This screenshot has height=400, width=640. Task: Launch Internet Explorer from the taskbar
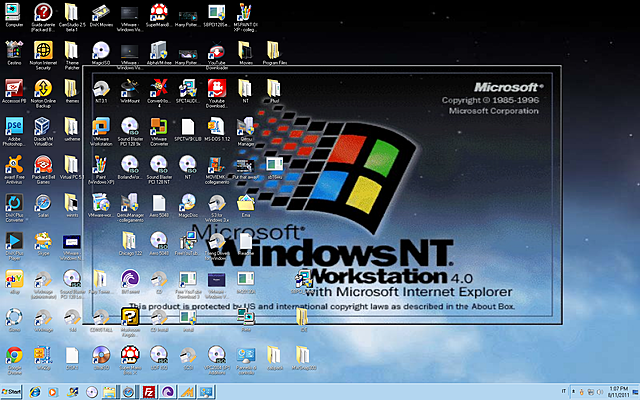tap(35, 392)
